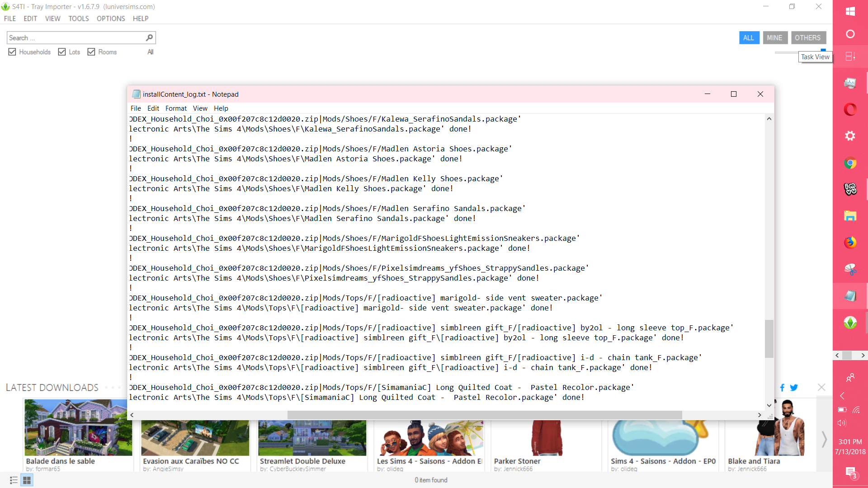Click Notepad horizontal scrollbar left arrow
Screen dimensions: 868x488
pyautogui.click(x=132, y=415)
